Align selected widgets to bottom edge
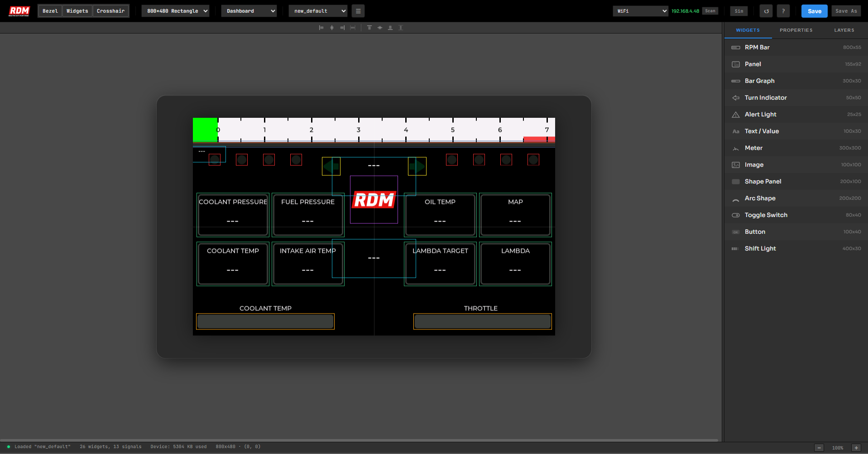Screen dimensions: 868x454 click(390, 28)
